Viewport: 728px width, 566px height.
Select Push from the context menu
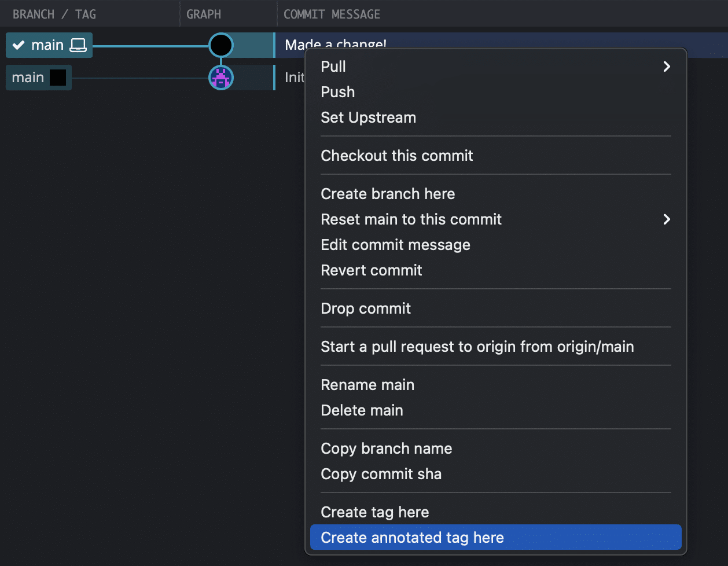click(337, 91)
